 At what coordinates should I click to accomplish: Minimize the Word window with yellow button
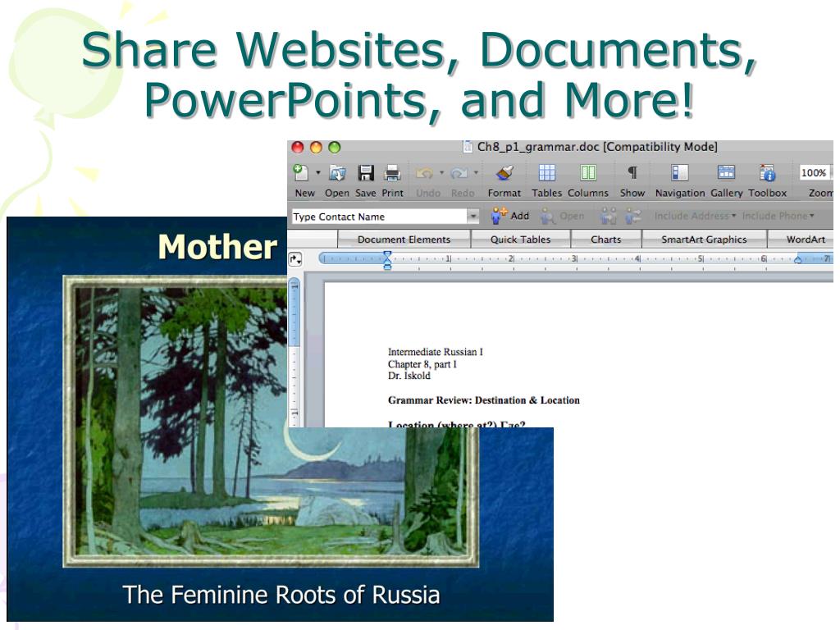[316, 148]
